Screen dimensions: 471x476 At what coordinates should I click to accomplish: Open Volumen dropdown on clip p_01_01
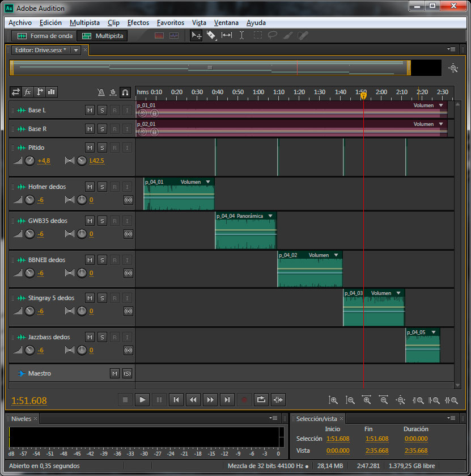(x=441, y=106)
